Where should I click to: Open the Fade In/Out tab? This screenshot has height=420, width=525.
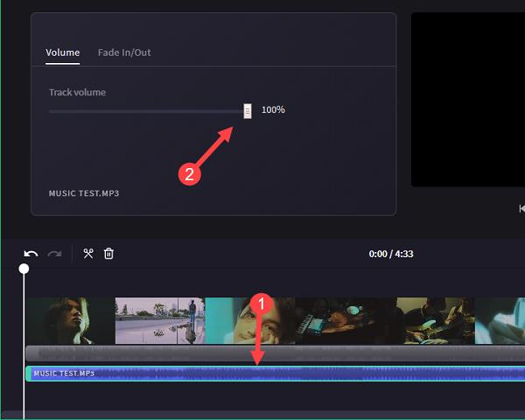tap(124, 52)
